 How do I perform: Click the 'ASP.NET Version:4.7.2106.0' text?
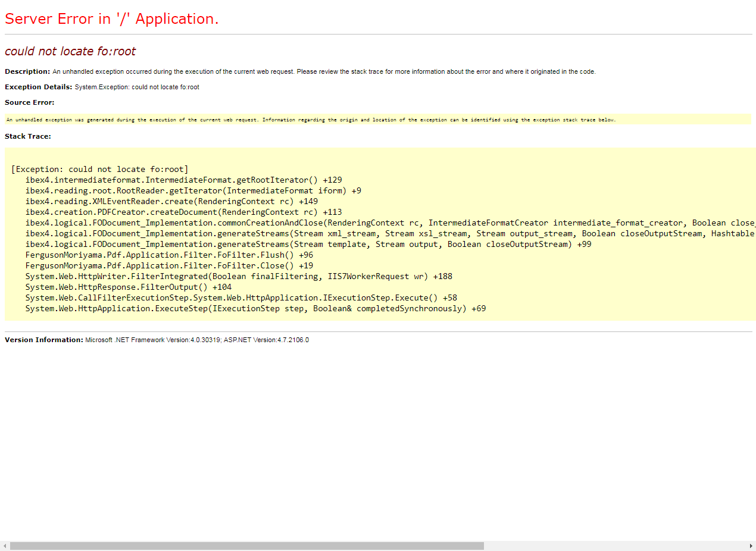click(x=266, y=340)
